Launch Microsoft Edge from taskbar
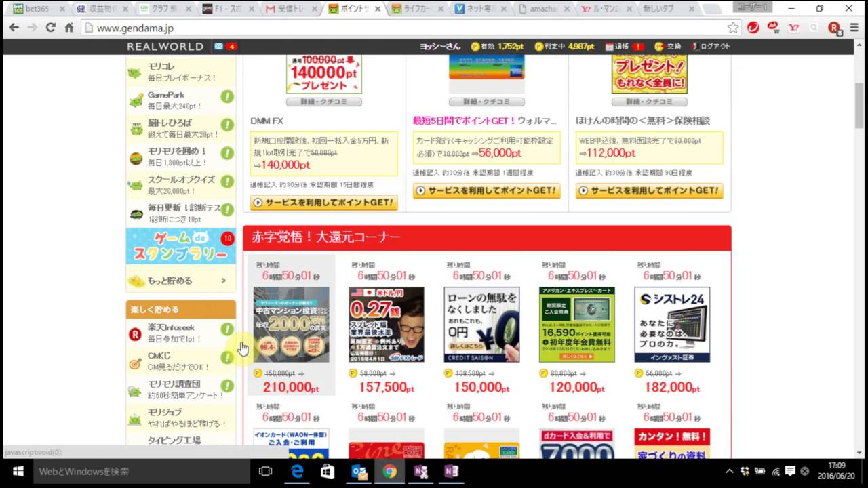Image resolution: width=868 pixels, height=488 pixels. [297, 471]
